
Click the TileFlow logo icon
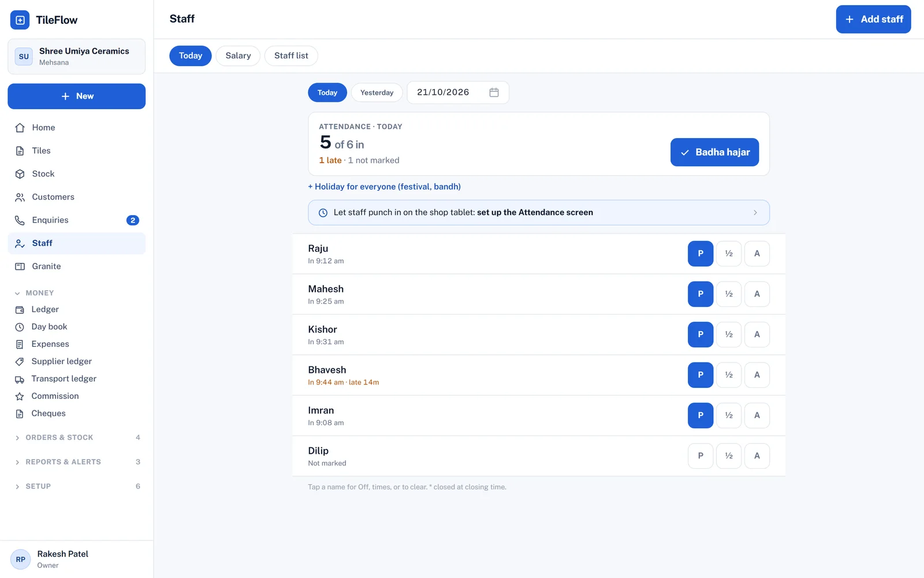click(x=20, y=20)
